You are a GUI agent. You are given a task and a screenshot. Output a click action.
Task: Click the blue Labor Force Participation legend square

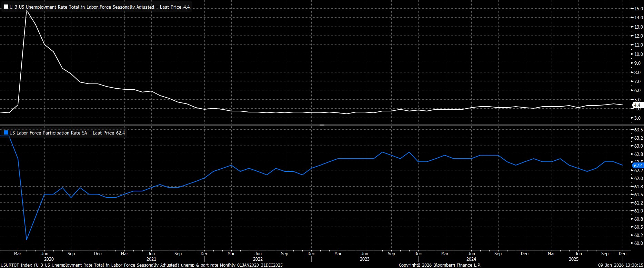tap(6, 133)
